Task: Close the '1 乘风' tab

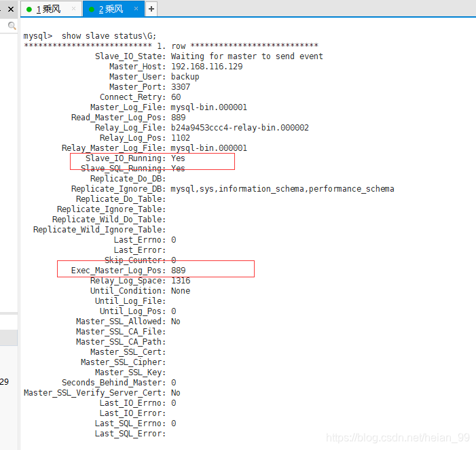Action: 73,9
